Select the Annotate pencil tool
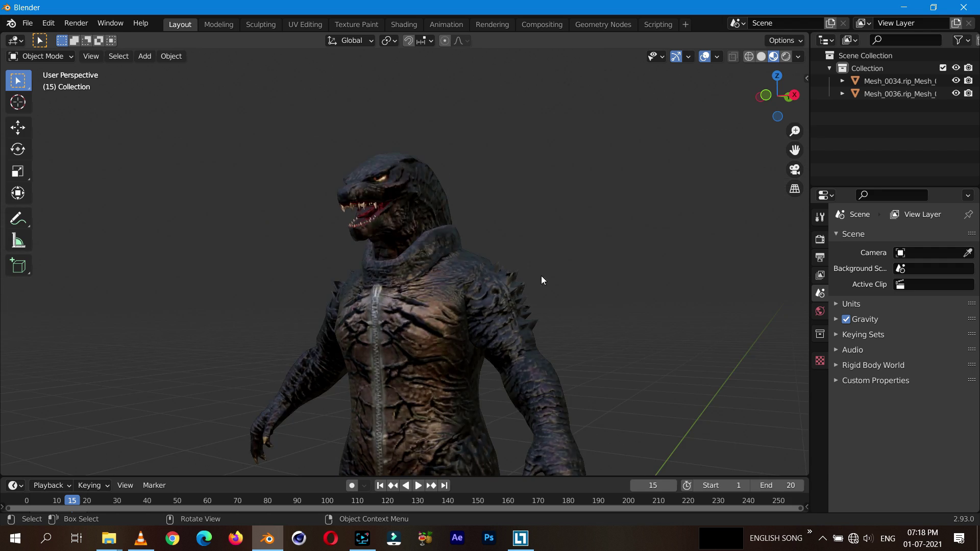The width and height of the screenshot is (980, 551). coord(18,219)
